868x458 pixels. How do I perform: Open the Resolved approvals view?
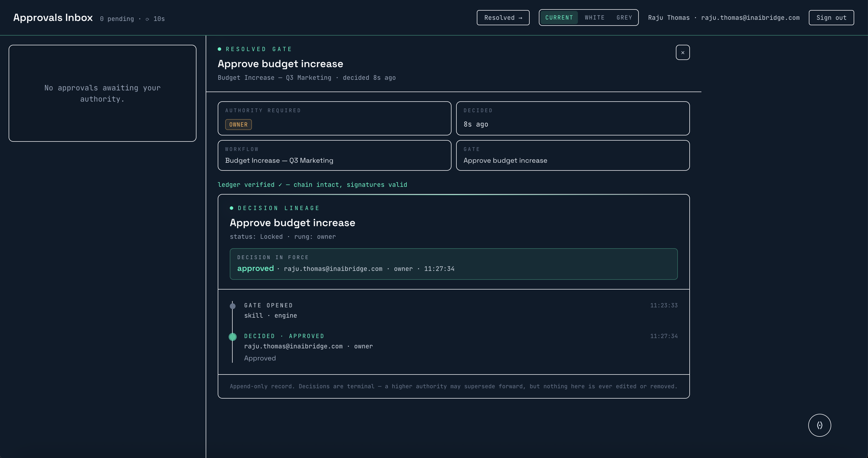(x=503, y=18)
